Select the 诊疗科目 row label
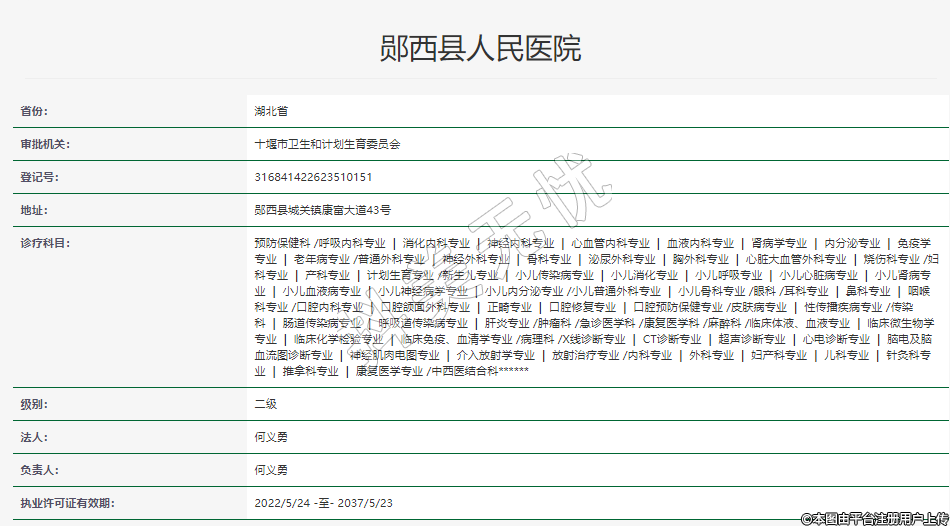 click(45, 243)
